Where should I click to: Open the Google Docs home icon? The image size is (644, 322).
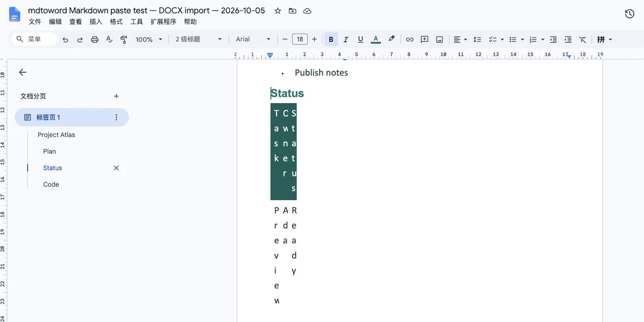pos(15,15)
